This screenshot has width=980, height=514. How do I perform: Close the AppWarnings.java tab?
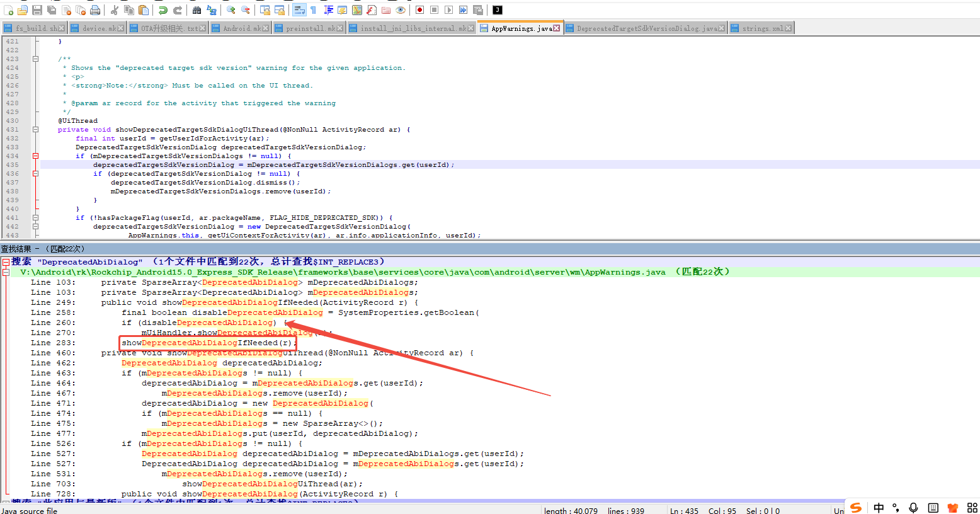[x=556, y=28]
